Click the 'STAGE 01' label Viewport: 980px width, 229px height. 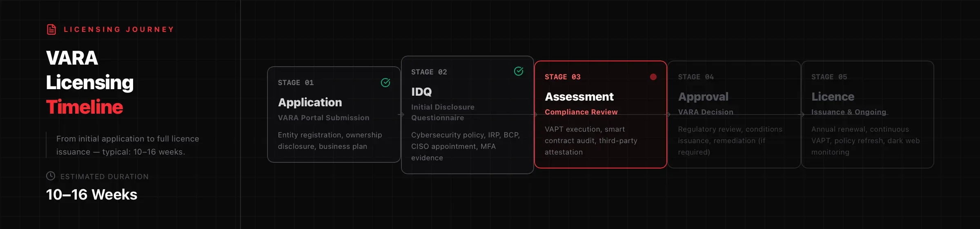tap(296, 83)
